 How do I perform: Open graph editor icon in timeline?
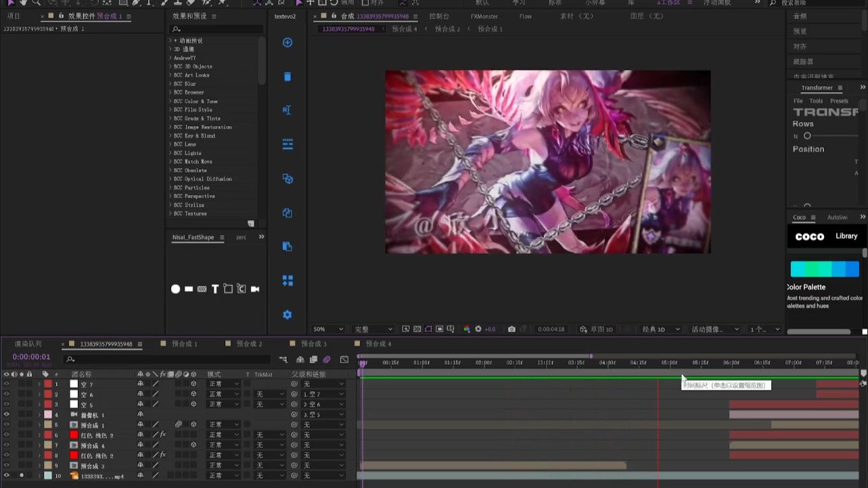344,359
